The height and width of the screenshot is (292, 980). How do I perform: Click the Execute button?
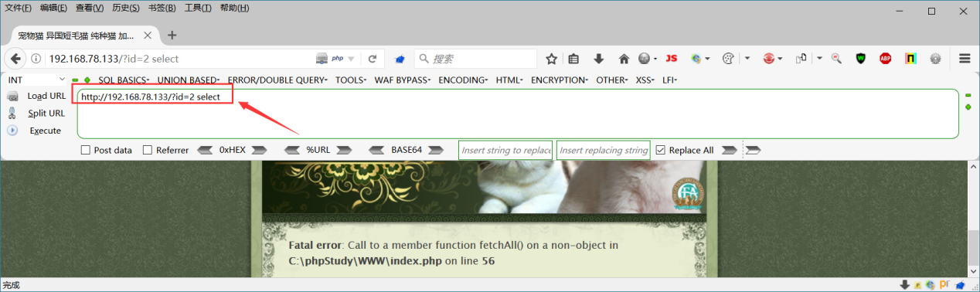pos(45,131)
